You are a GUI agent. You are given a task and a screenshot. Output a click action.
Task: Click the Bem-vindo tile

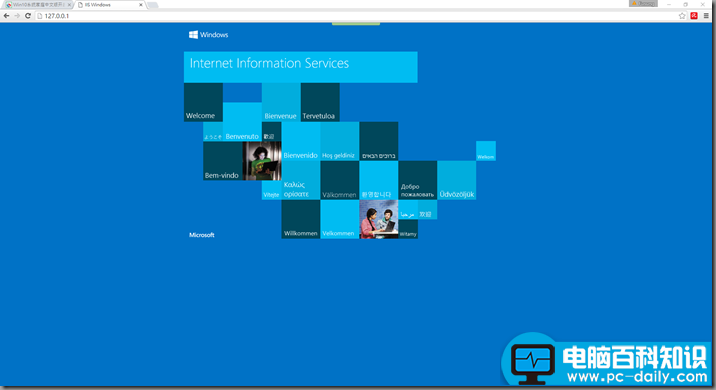point(222,161)
